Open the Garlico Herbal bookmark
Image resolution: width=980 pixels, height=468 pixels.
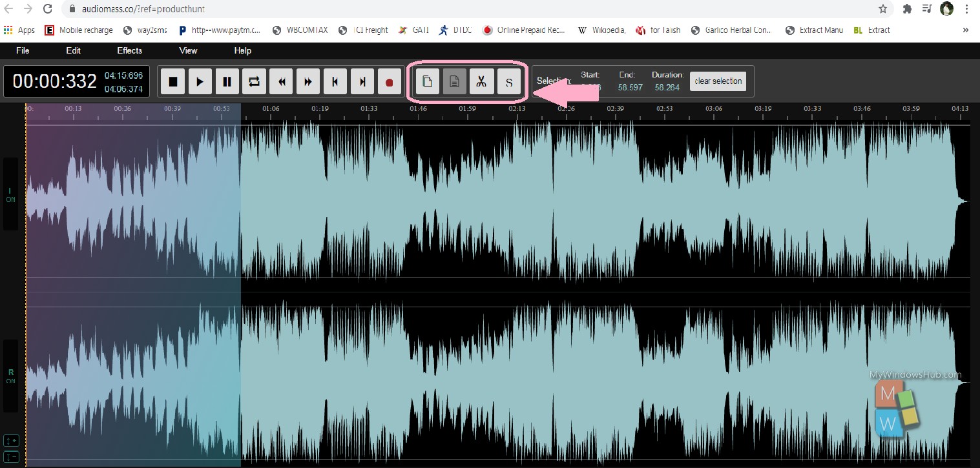732,30
